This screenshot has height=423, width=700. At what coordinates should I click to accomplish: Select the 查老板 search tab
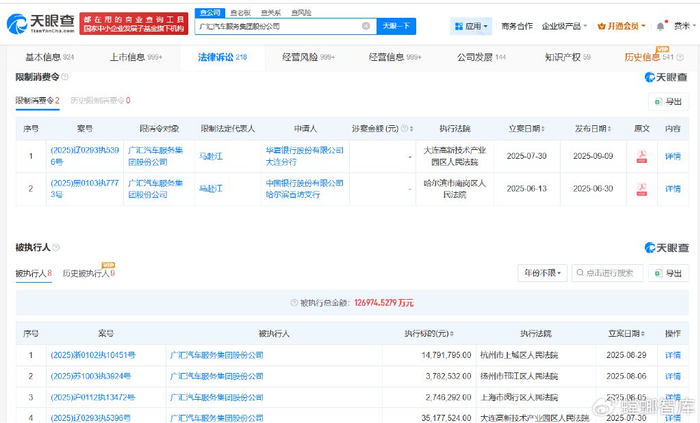[240, 12]
